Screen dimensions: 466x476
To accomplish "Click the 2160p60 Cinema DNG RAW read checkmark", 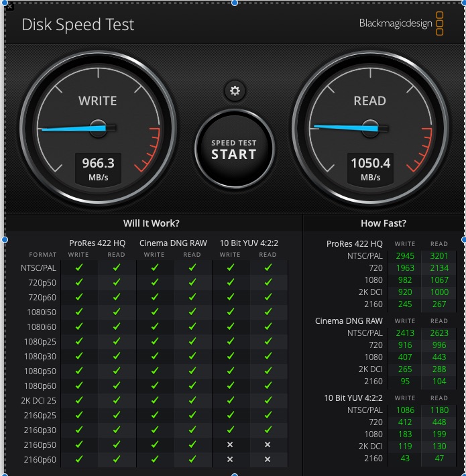I will pyautogui.click(x=192, y=459).
